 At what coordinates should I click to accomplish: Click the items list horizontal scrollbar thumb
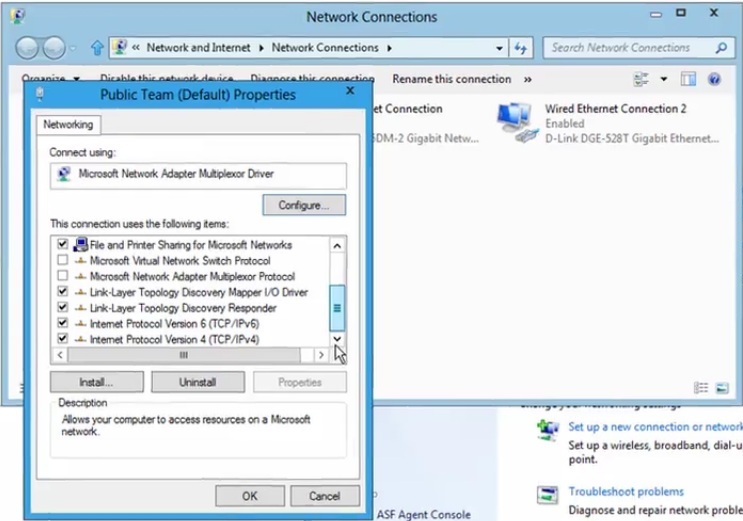[x=184, y=355]
